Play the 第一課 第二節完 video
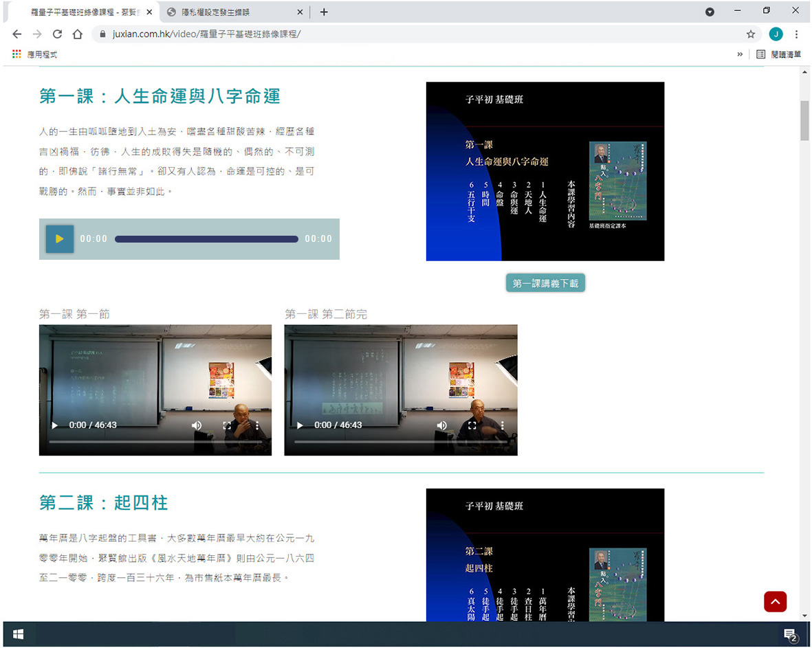Screen dimensions: 812x648 [x=300, y=425]
